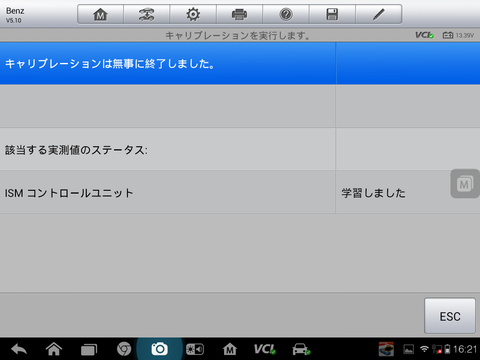Image resolution: width=480 pixels, height=360 pixels.
Task: Tap the Android home button
Action: (x=54, y=349)
